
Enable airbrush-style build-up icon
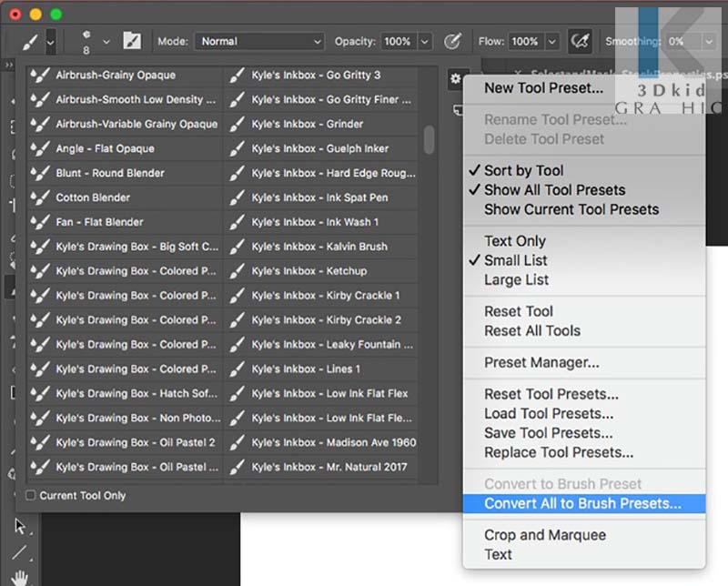(x=580, y=41)
